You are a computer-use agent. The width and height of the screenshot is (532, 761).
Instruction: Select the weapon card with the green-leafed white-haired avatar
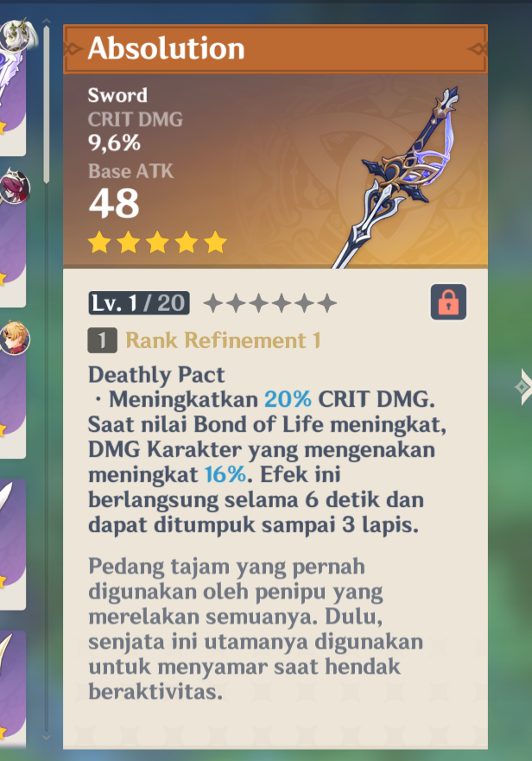[13, 87]
